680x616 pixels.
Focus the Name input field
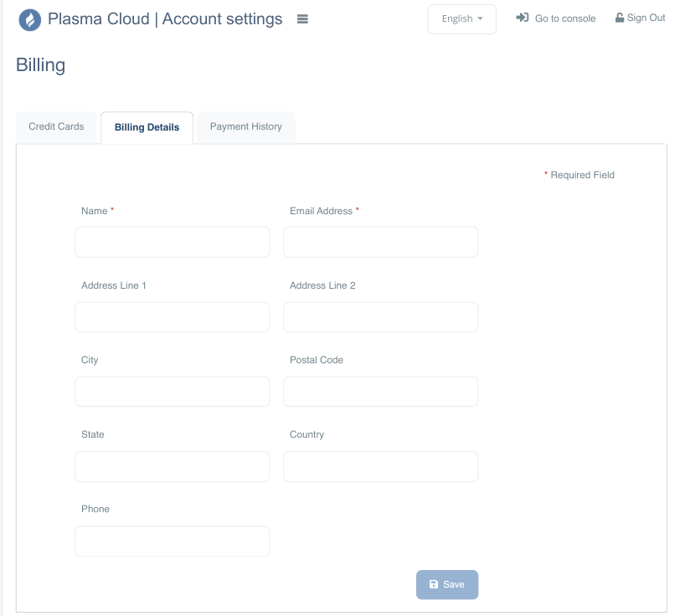click(x=173, y=242)
